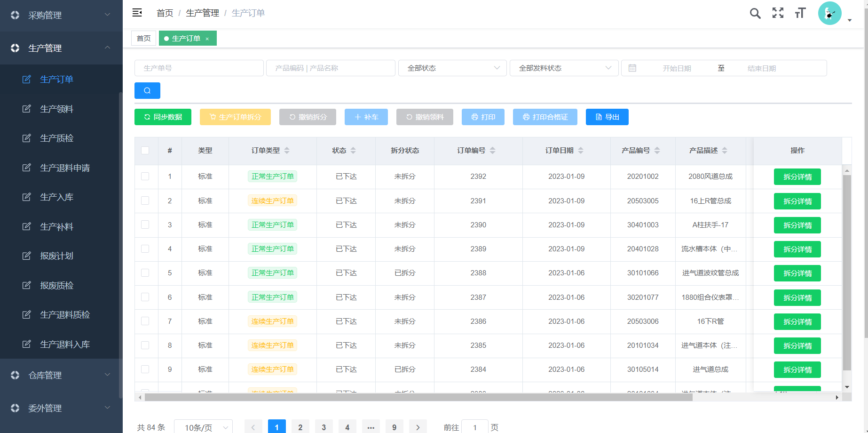Click the user avatar in header
The height and width of the screenshot is (433, 868).
coord(829,13)
